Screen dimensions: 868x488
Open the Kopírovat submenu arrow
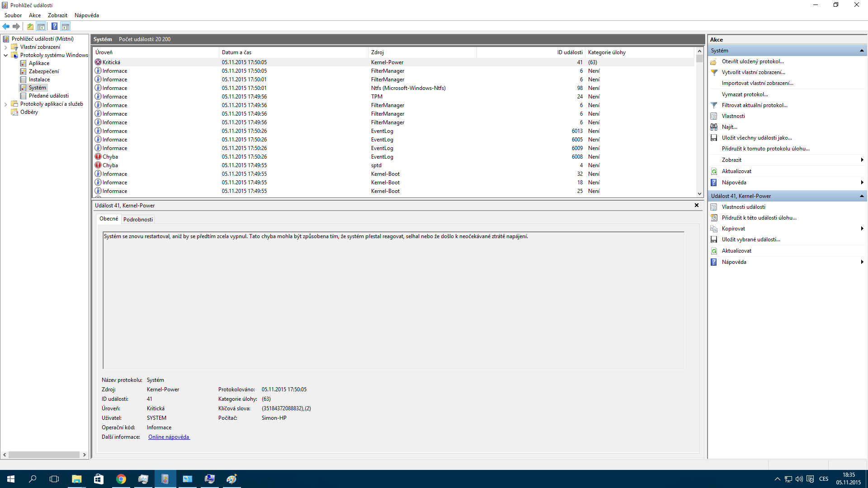click(862, 229)
